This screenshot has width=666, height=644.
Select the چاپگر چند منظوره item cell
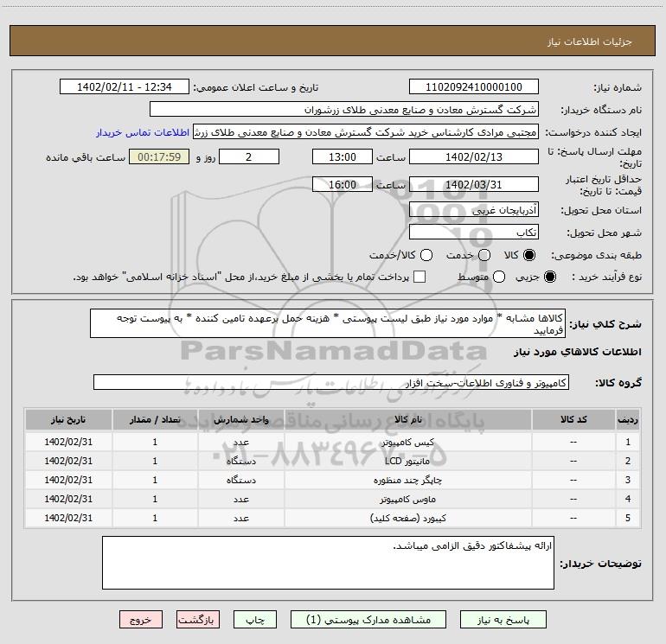[407, 480]
